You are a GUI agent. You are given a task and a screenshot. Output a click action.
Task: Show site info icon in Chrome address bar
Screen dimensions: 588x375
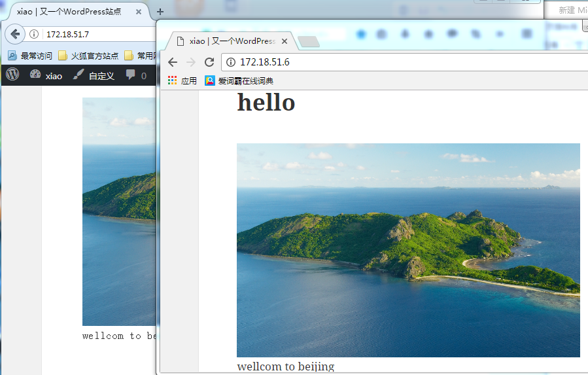tap(231, 62)
